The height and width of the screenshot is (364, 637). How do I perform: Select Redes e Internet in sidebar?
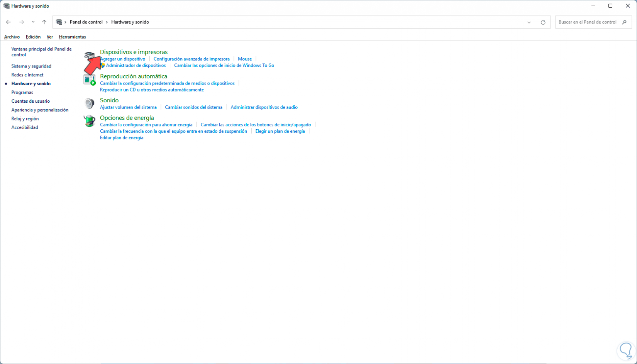(x=27, y=75)
